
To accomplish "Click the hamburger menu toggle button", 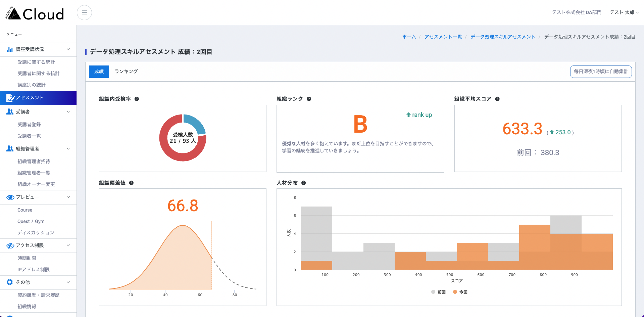I will click(x=84, y=13).
